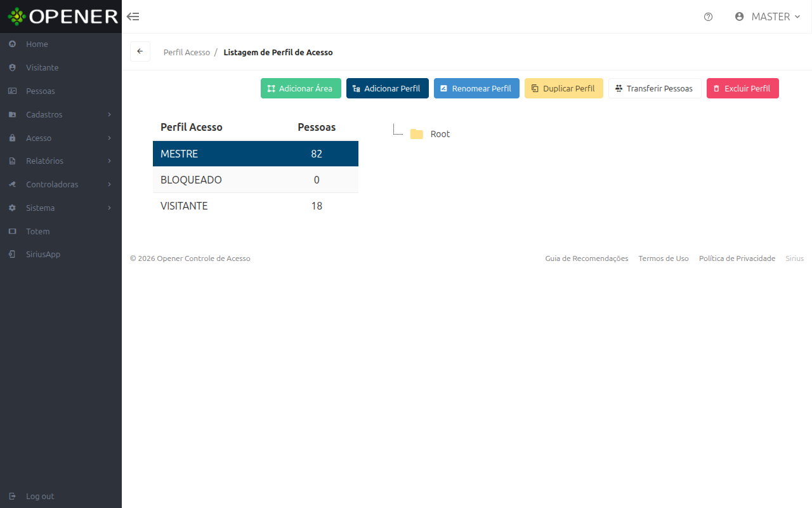812x508 pixels.
Task: Click the Excluir Perfil button
Action: (742, 88)
